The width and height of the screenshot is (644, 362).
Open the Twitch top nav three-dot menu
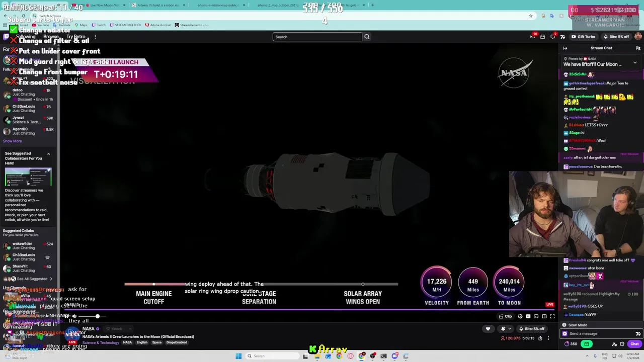pyautogui.click(x=95, y=37)
